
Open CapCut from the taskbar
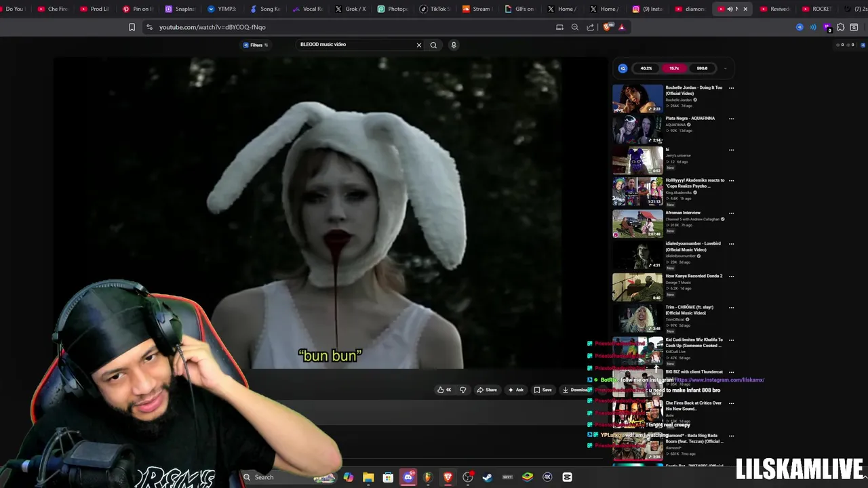(x=568, y=477)
